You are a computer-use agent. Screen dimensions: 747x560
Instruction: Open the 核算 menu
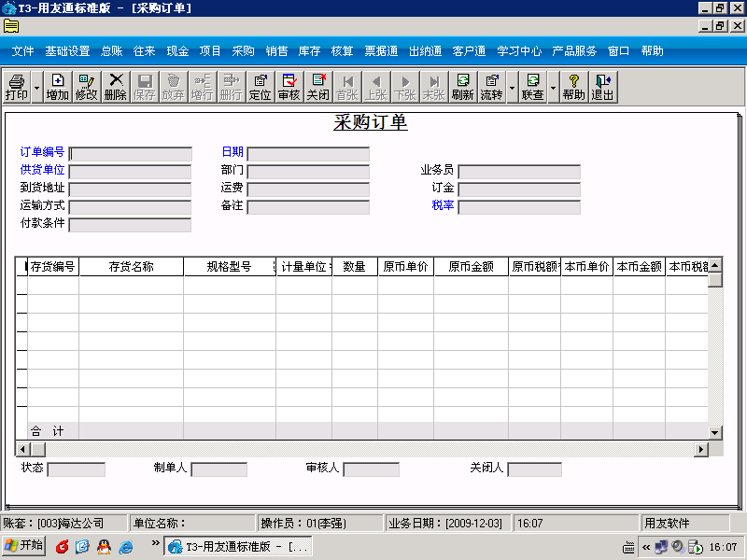(x=342, y=51)
